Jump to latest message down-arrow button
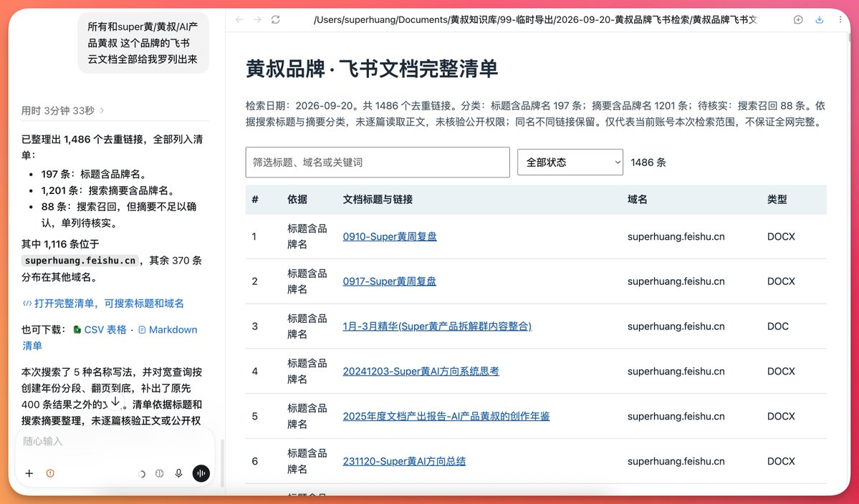 pos(115,402)
